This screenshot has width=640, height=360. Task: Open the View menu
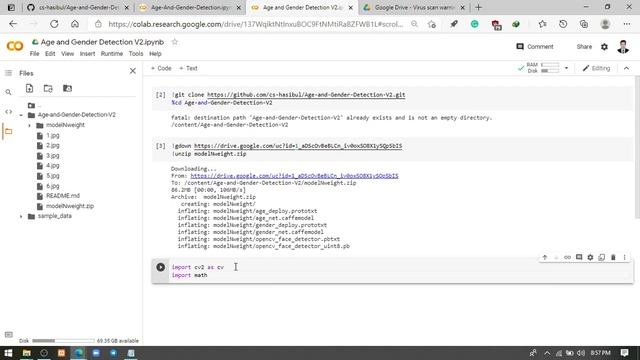[x=68, y=54]
